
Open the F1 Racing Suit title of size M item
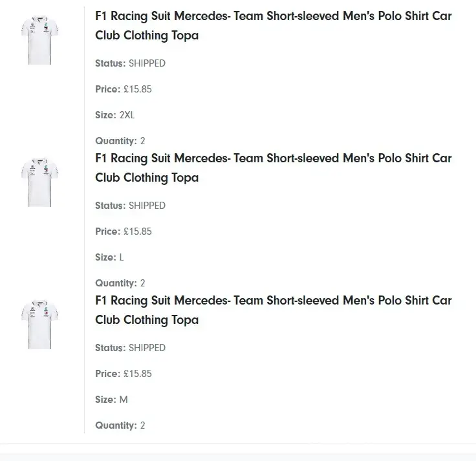coord(273,310)
